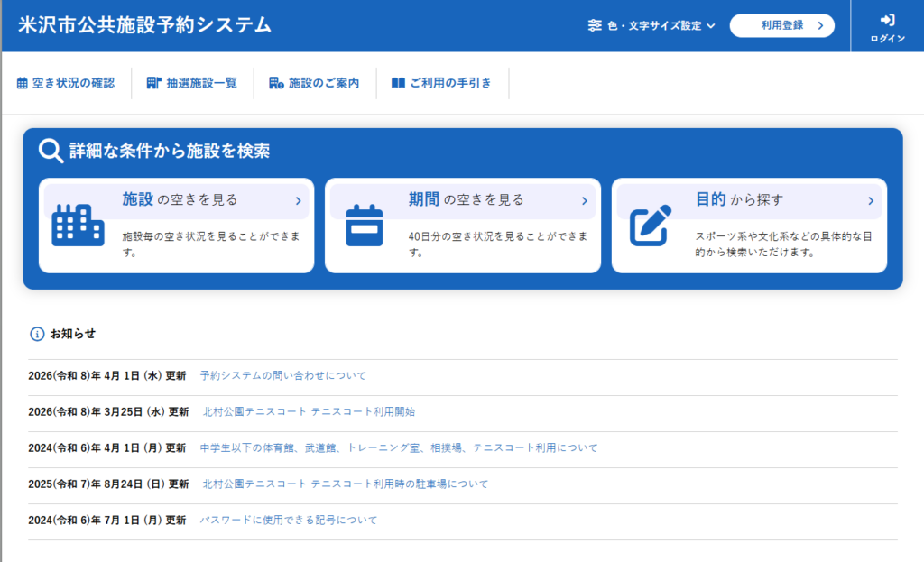Click the calendar icon next to 空き状況の確認

[23, 83]
